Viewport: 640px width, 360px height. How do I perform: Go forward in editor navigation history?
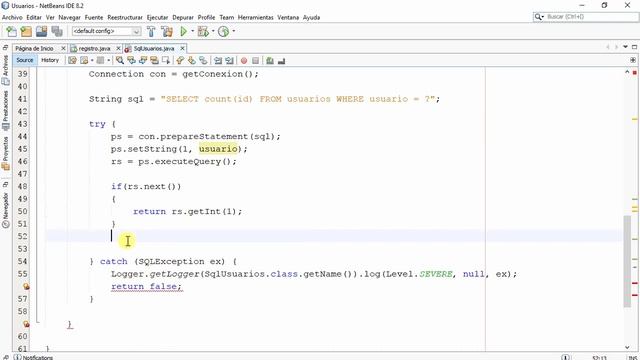tap(100, 60)
